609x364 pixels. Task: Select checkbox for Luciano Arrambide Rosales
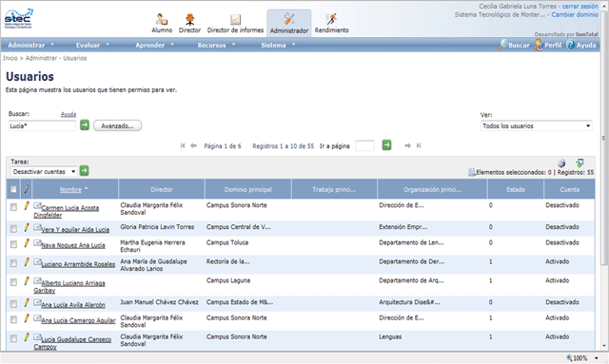[13, 263]
